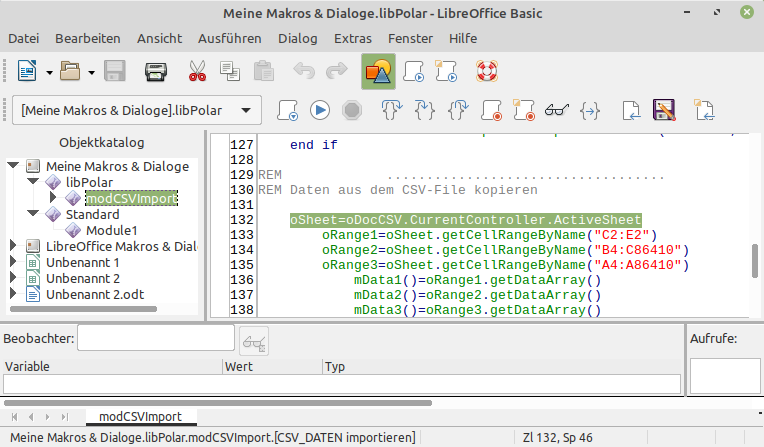
Task: Click the object catalog horizontal scrollbar
Action: (x=83, y=309)
